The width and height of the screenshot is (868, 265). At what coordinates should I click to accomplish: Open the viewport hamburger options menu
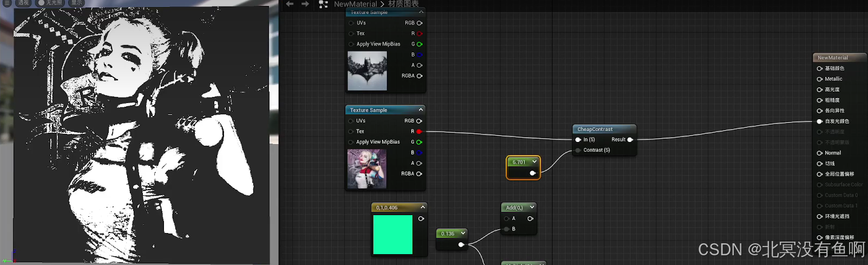pos(7,3)
